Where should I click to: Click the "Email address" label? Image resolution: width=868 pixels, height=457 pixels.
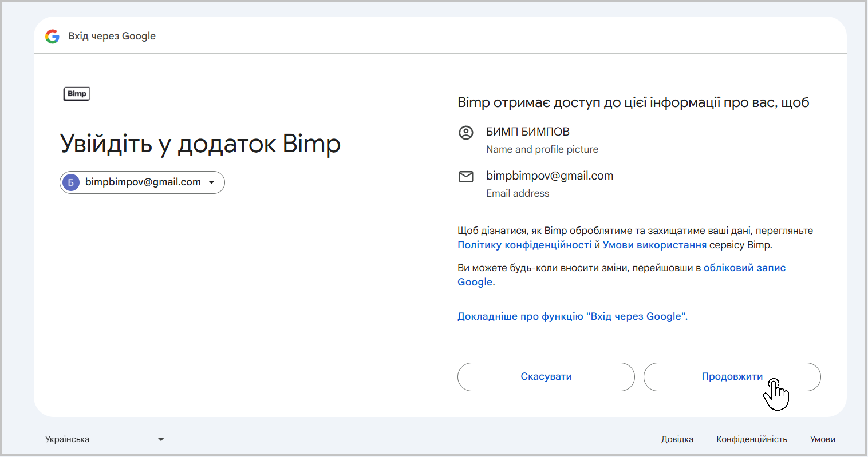tap(518, 193)
